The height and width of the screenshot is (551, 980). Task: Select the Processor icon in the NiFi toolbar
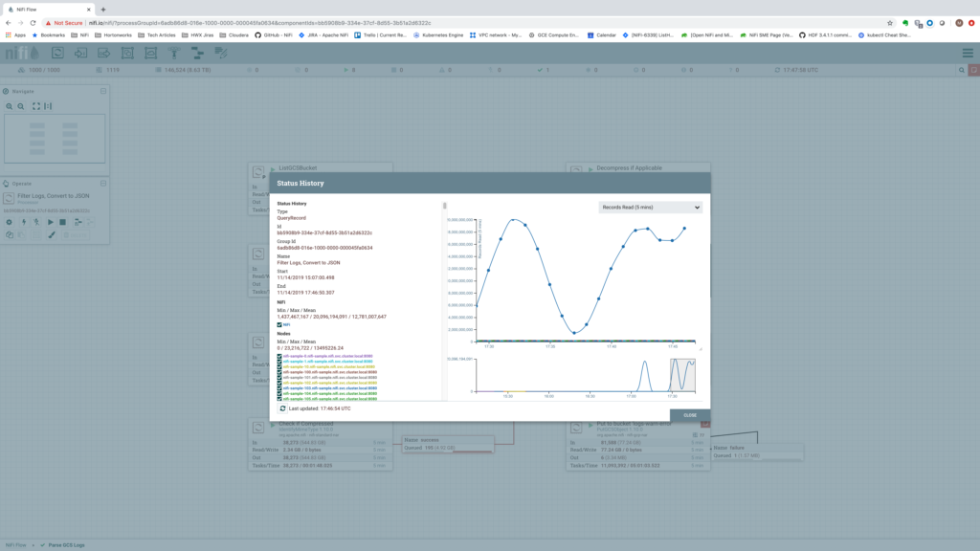point(56,54)
